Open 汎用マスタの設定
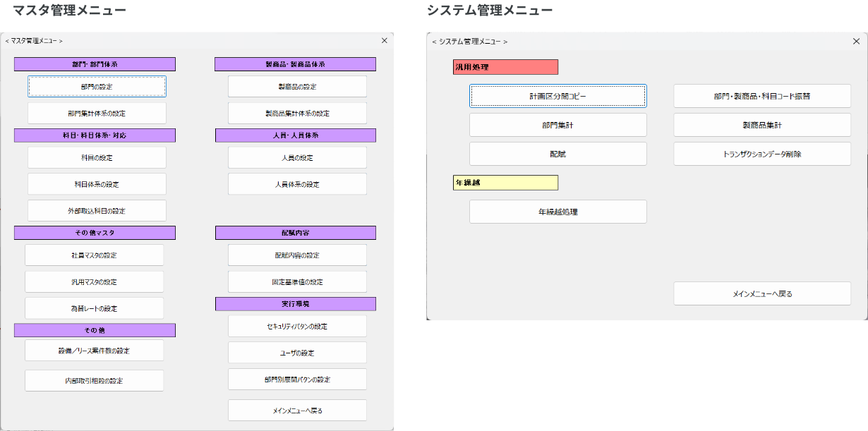 coord(95,281)
